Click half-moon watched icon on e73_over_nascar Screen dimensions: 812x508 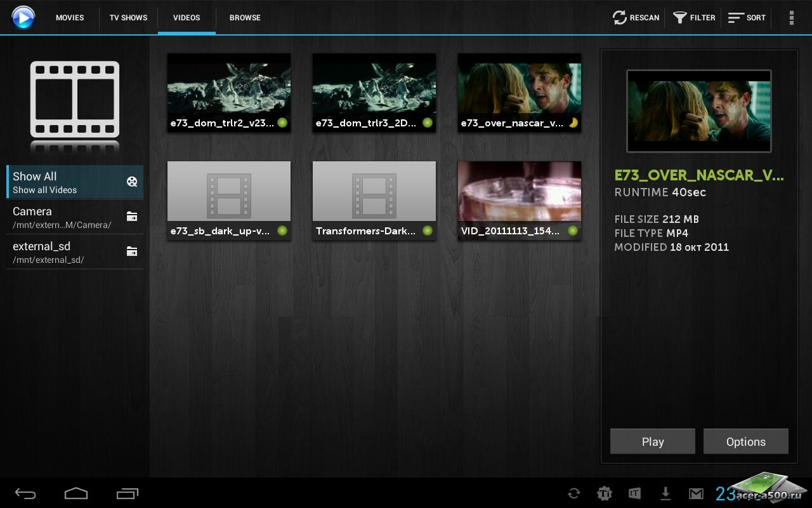(x=573, y=123)
